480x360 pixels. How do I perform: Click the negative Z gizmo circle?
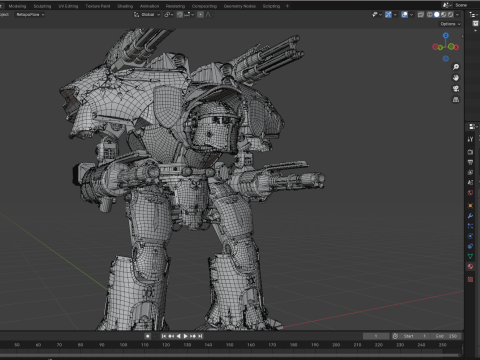[x=446, y=59]
